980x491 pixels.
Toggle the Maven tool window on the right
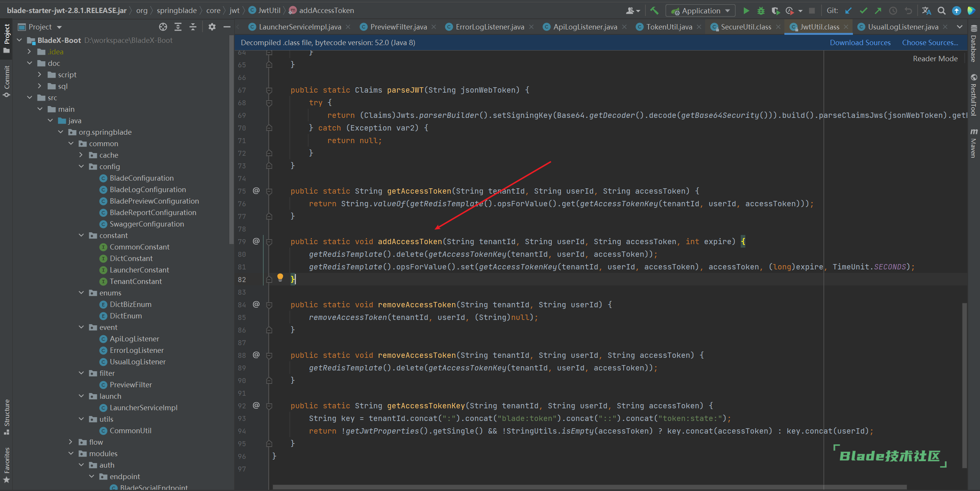pos(973,143)
